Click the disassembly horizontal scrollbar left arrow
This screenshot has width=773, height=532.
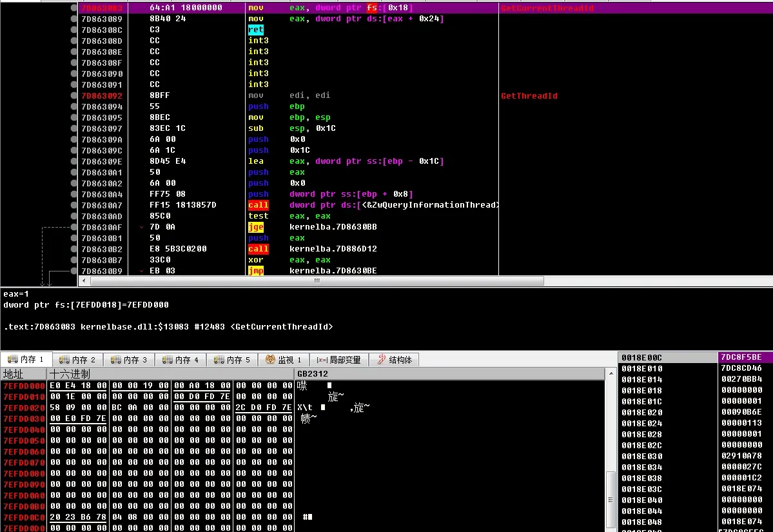(x=84, y=281)
